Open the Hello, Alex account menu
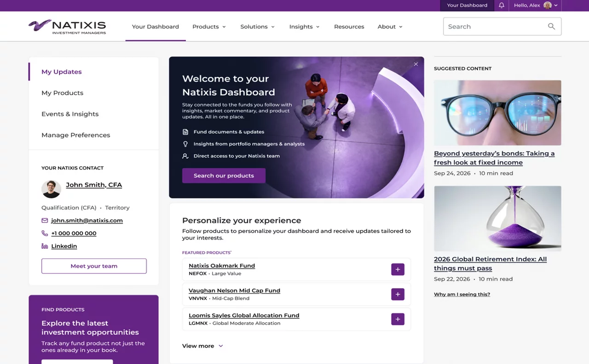The height and width of the screenshot is (364, 589). click(x=536, y=6)
